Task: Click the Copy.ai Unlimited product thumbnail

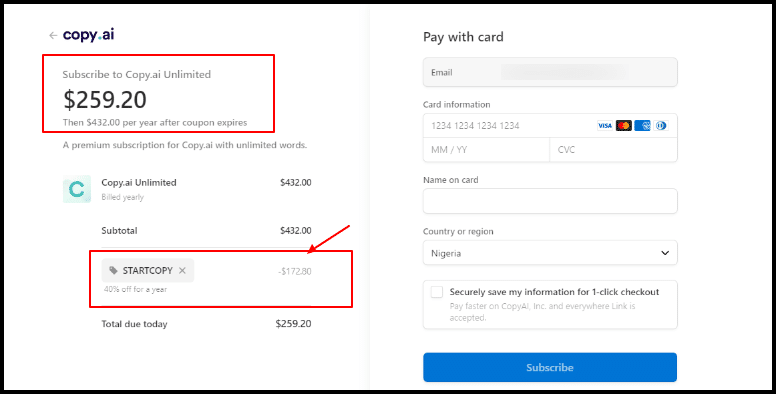Action: point(77,189)
